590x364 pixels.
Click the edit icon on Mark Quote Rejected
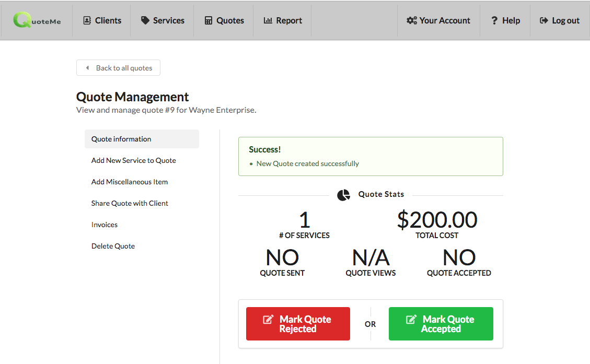[268, 319]
